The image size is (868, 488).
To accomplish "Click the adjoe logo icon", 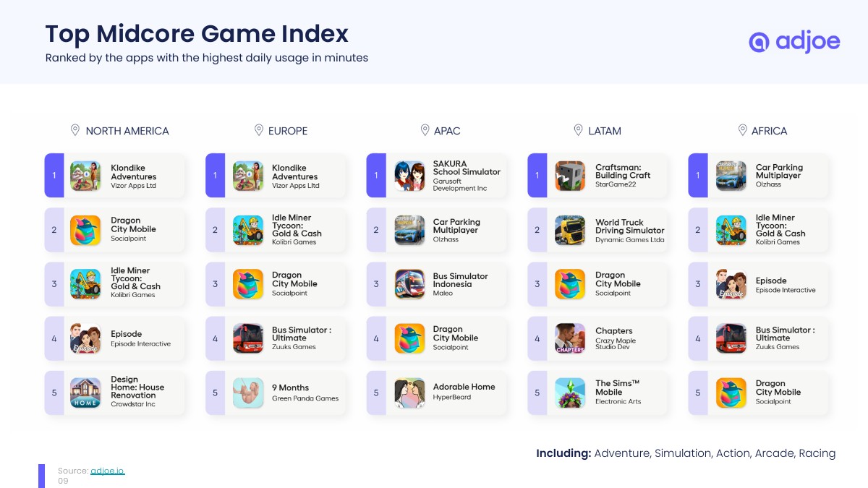I will 759,42.
